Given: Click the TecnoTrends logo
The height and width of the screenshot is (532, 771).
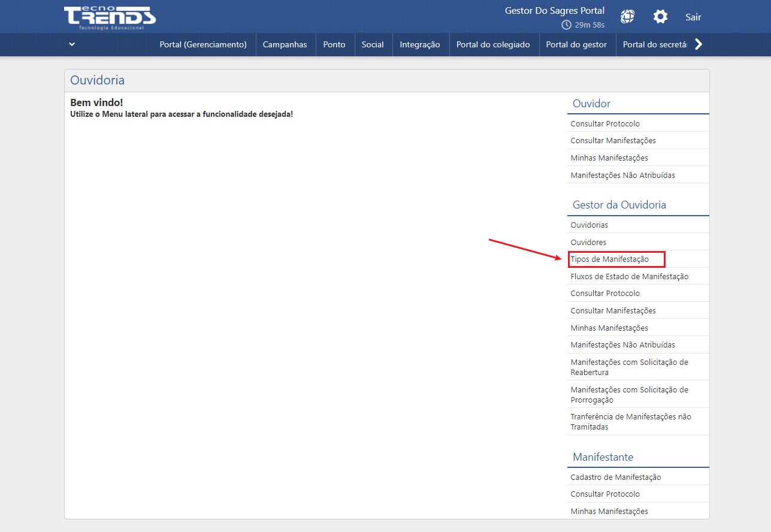Looking at the screenshot, I should 110,17.
